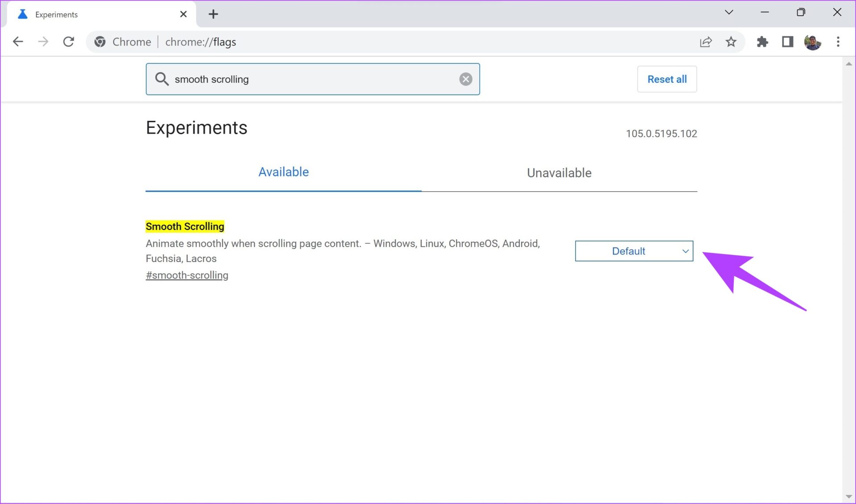Restore down the Chrome window

click(x=801, y=12)
